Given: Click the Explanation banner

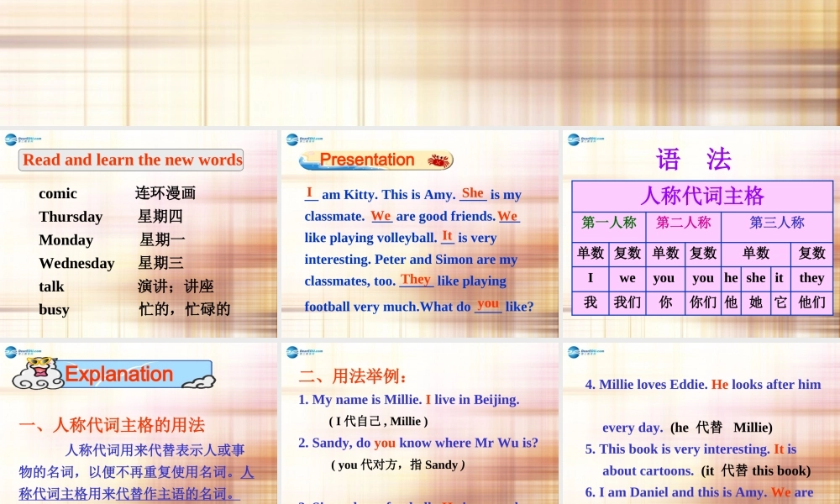Looking at the screenshot, I should (118, 374).
